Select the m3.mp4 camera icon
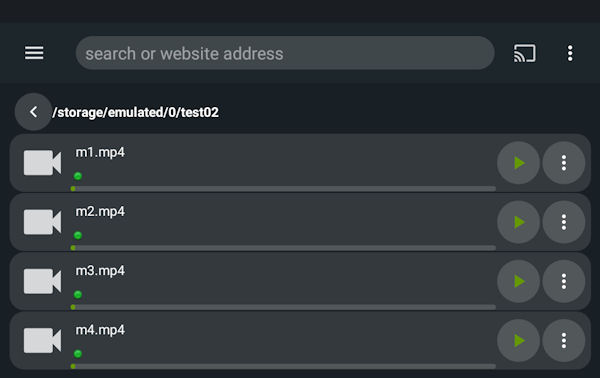 (42, 281)
